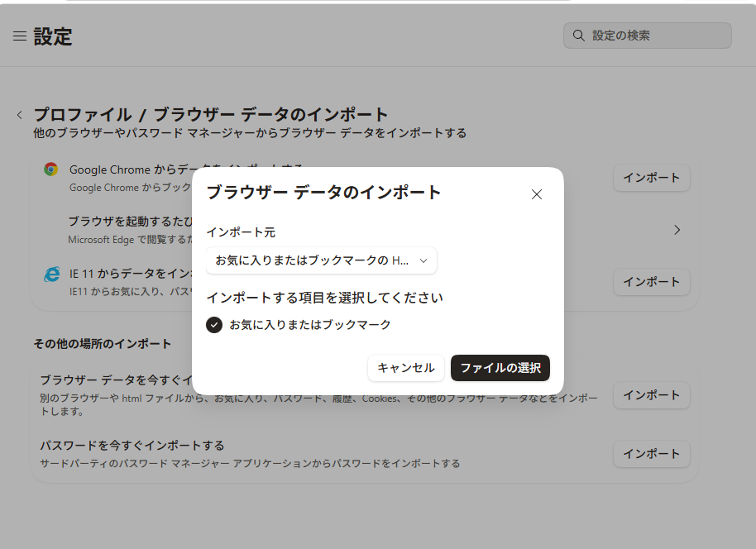Click the インポートする項目を選択してください text
756x549 pixels.
click(x=324, y=298)
